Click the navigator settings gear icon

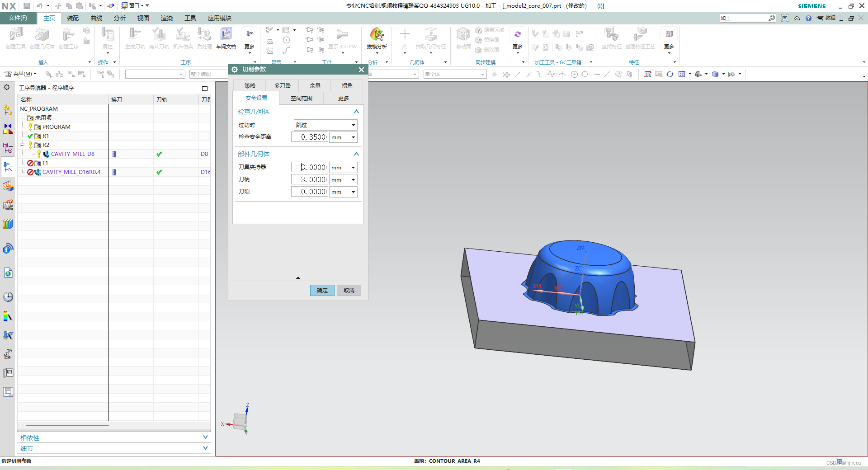point(7,87)
